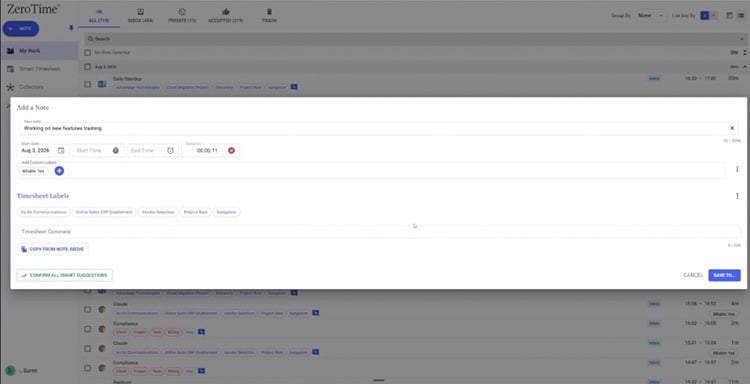Click the Timesheet Labels heading
Image resolution: width=750 pixels, height=384 pixels.
coord(43,196)
